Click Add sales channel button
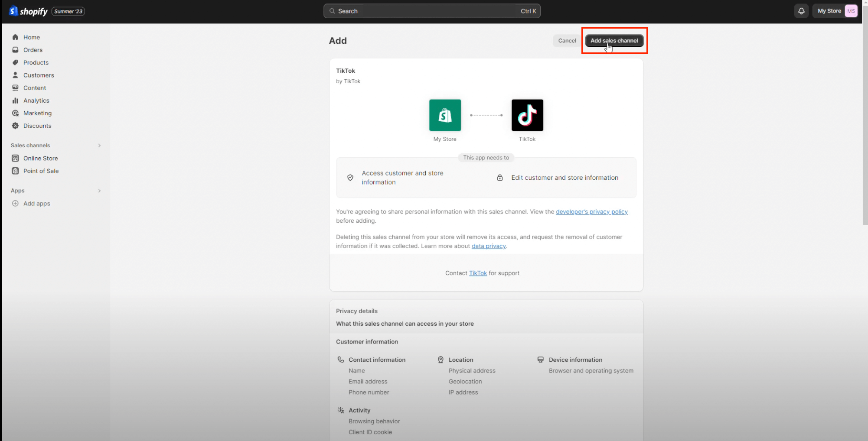This screenshot has height=441, width=868. pyautogui.click(x=614, y=41)
